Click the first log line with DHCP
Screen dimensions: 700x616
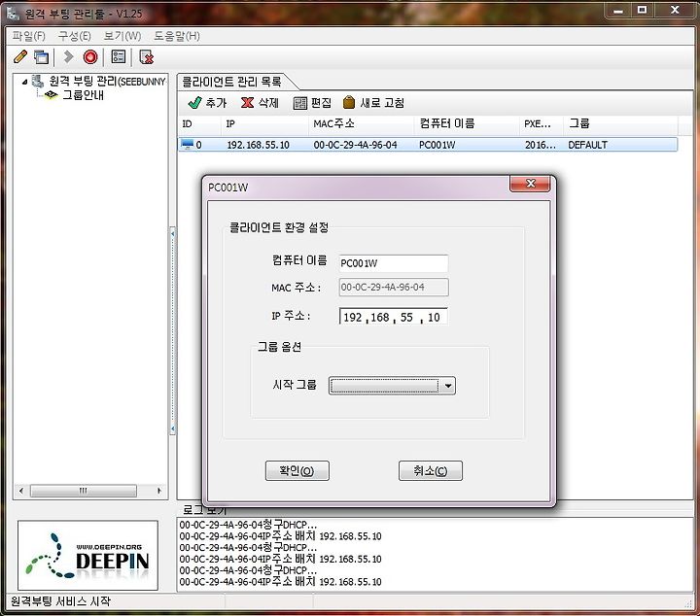click(x=248, y=525)
